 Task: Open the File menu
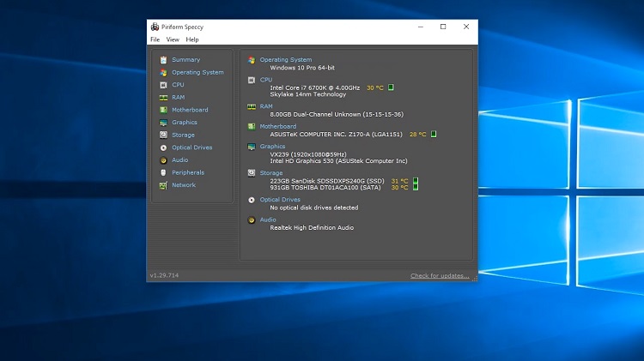155,39
